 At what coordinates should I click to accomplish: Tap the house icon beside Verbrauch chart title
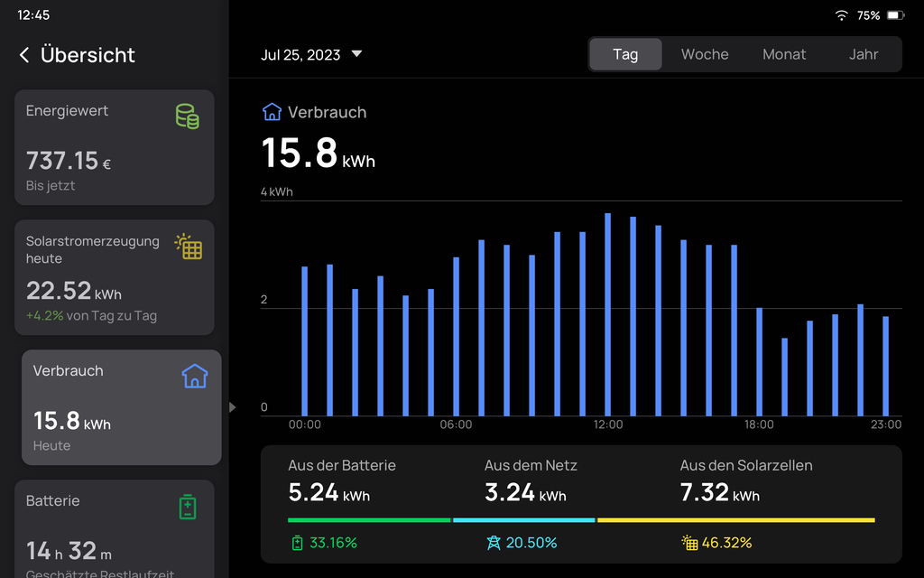[272, 112]
